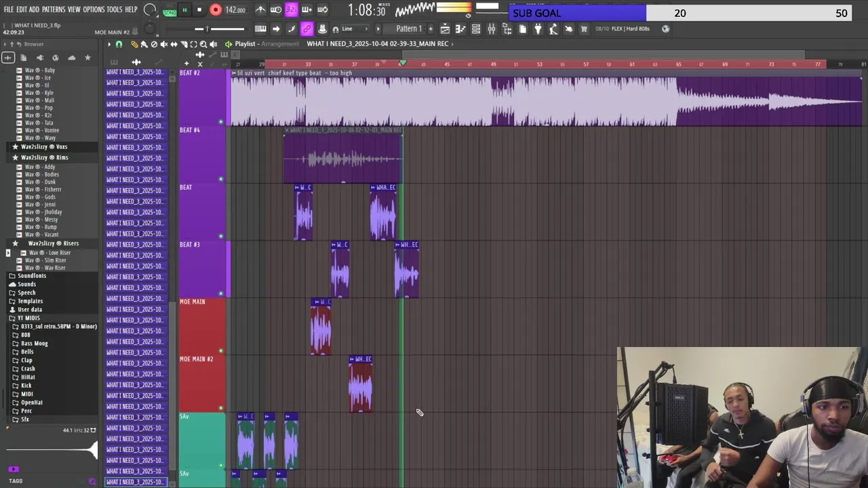This screenshot has width=868, height=488.
Task: Select Wav - Love Riser sample
Action: pyautogui.click(x=50, y=253)
